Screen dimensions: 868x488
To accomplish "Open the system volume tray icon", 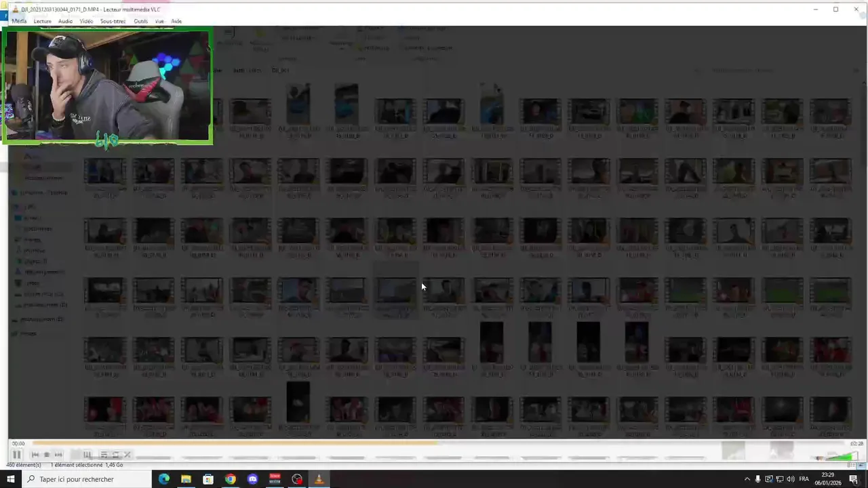I will click(791, 479).
